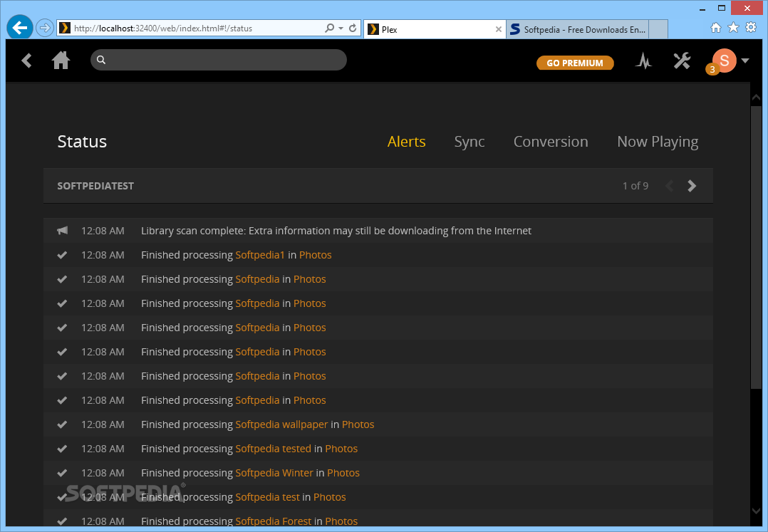
Task: Click checkmark icon of Softpedia wallpaper row
Action: (x=62, y=424)
